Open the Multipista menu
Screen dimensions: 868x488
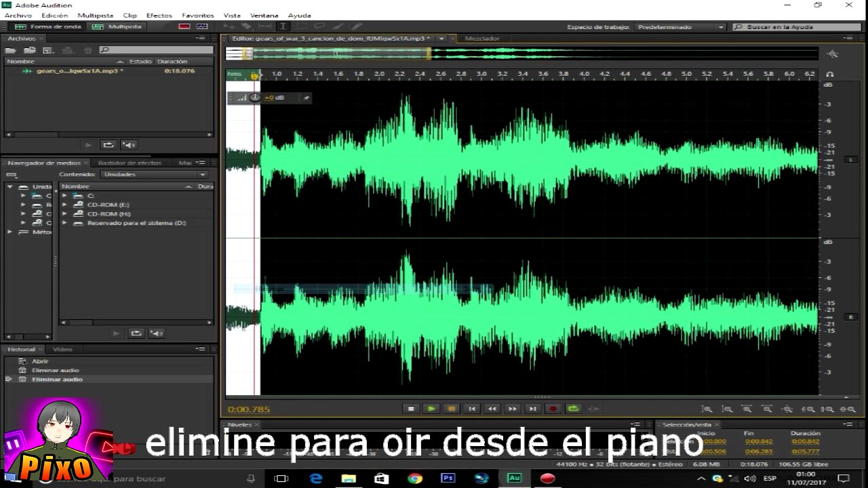pyautogui.click(x=96, y=15)
